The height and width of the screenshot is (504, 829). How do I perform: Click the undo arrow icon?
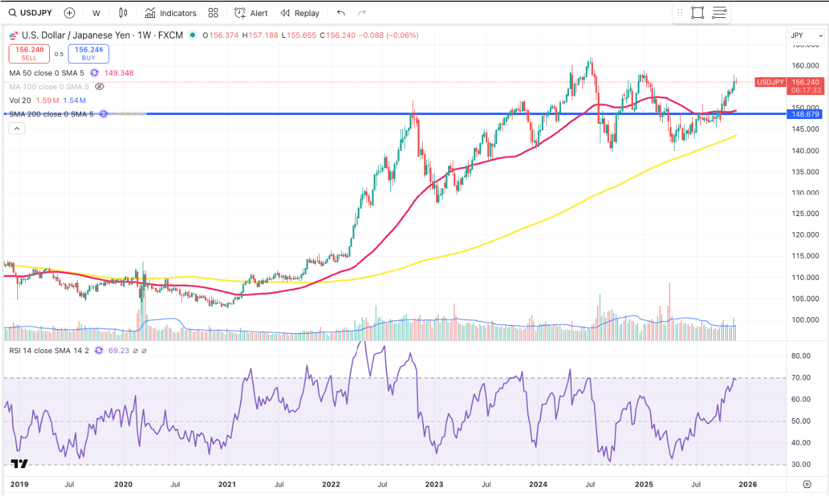[x=341, y=13]
